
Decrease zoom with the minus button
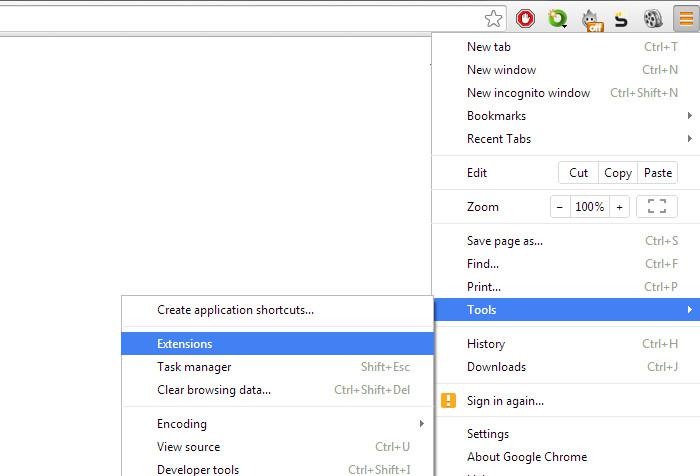[560, 207]
